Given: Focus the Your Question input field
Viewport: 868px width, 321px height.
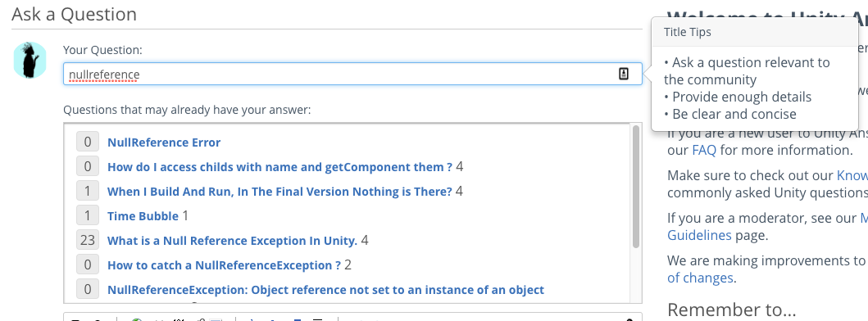Looking at the screenshot, I should [352, 74].
